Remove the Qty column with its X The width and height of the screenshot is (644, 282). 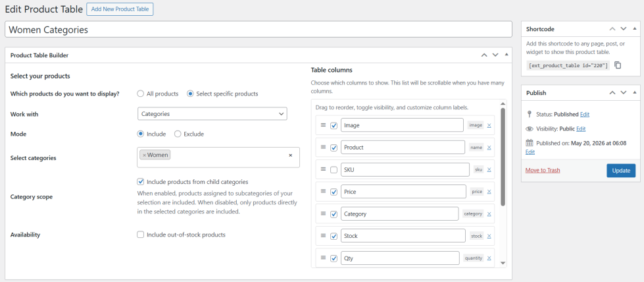[489, 258]
